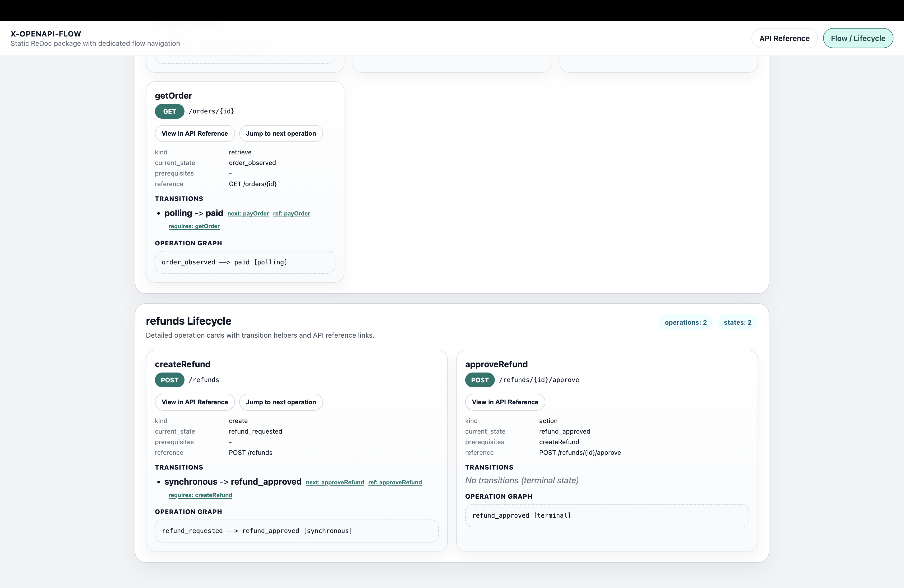Open the requires: getOrder link

point(194,226)
